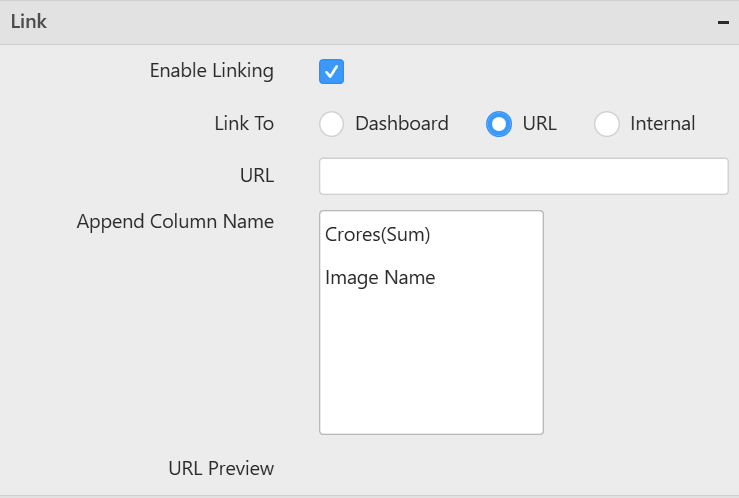
Task: Select Crores(Sum) in the column list
Action: click(378, 235)
